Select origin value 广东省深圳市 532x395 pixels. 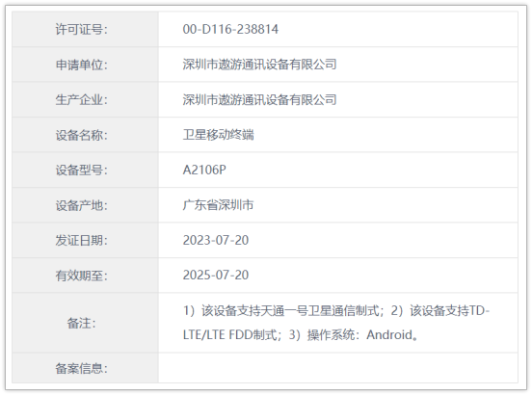pos(218,205)
